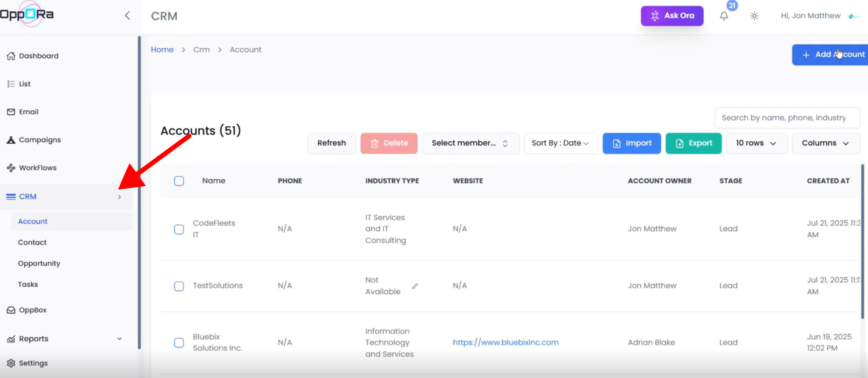The image size is (868, 378).
Task: Go to Workflows in the sidebar
Action: click(37, 168)
